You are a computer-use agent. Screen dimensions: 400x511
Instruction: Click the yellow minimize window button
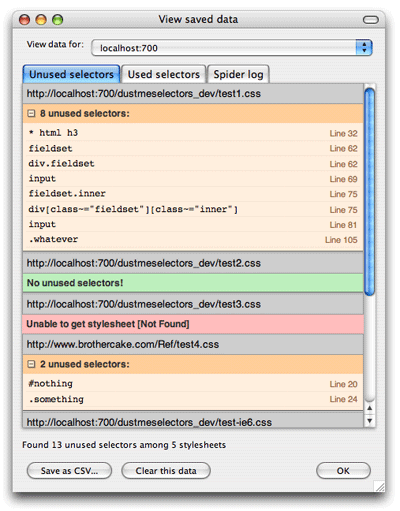pos(41,20)
